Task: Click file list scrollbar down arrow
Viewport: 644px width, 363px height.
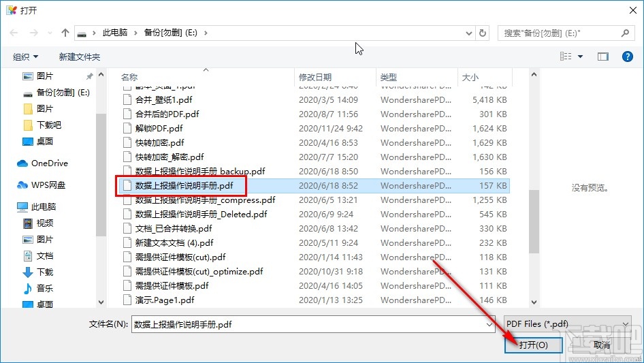Action: [x=534, y=302]
